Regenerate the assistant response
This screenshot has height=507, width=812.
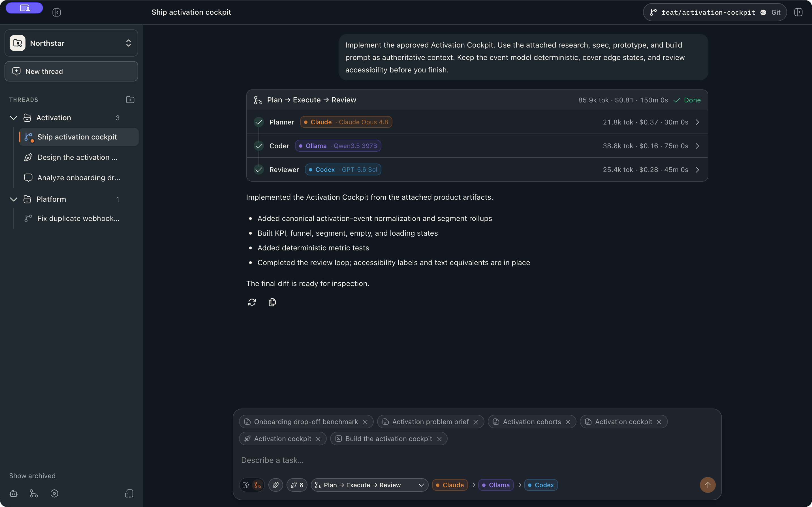252,302
